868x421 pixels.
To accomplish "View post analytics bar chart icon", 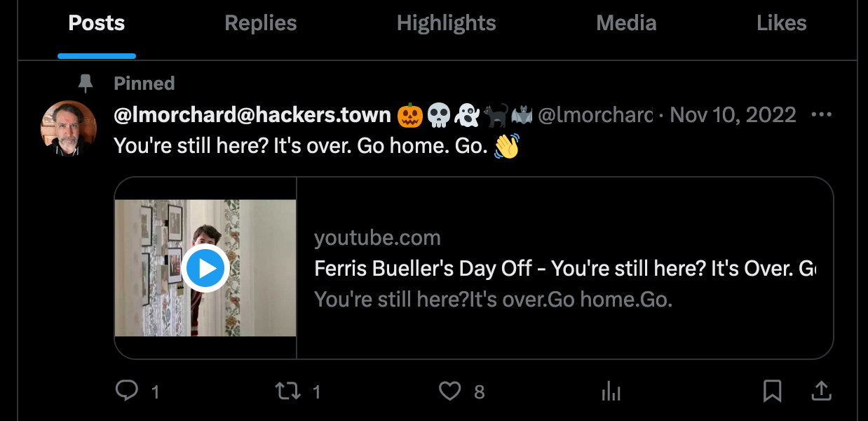I will pos(611,392).
